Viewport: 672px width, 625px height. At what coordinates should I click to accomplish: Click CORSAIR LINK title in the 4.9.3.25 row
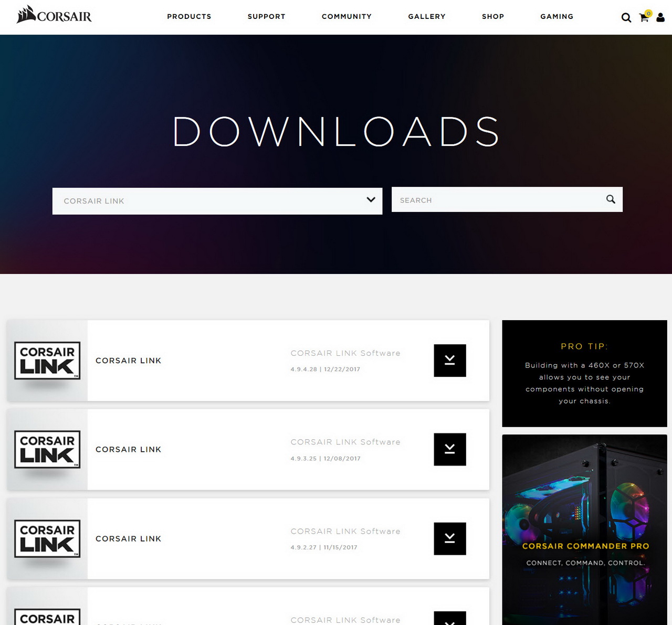128,450
